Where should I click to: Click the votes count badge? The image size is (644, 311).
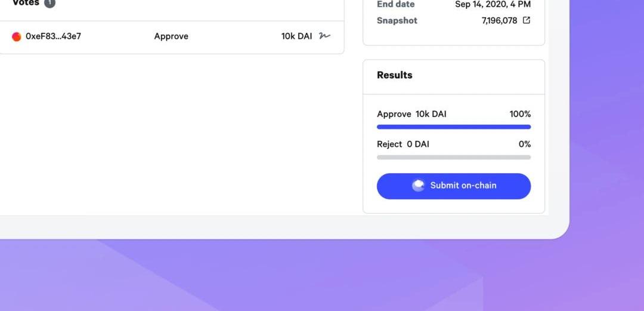click(x=49, y=3)
